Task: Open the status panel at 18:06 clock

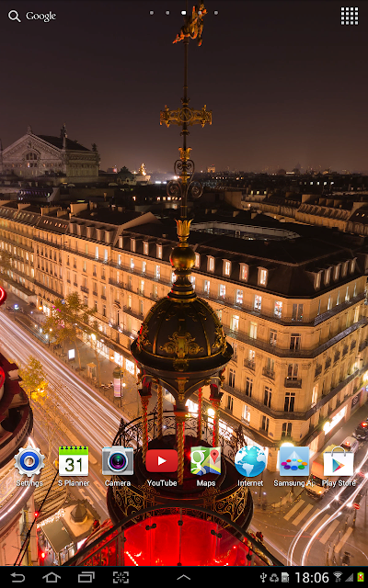Action: 312,578
